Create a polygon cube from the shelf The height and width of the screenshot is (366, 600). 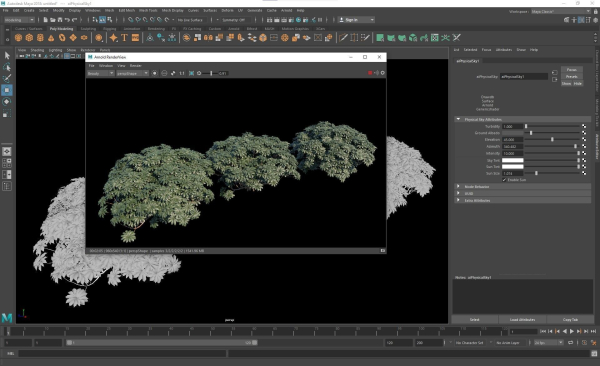click(x=29, y=38)
